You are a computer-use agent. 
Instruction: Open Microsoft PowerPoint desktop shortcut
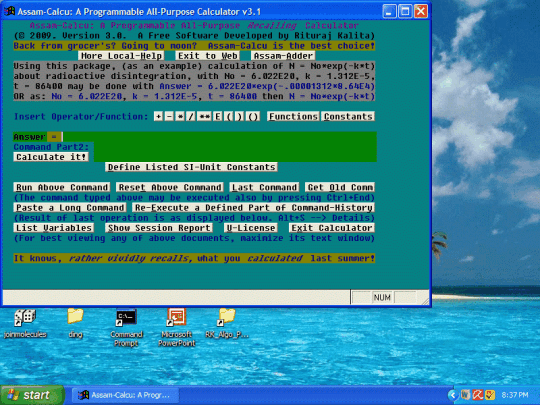(176, 327)
